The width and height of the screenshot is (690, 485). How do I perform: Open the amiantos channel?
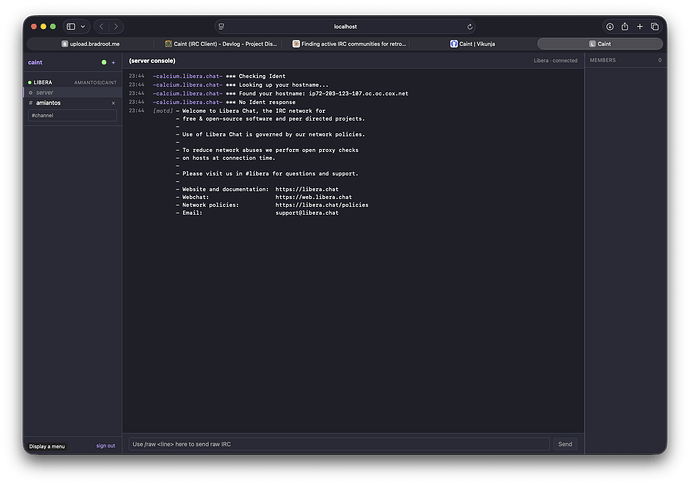pos(48,103)
